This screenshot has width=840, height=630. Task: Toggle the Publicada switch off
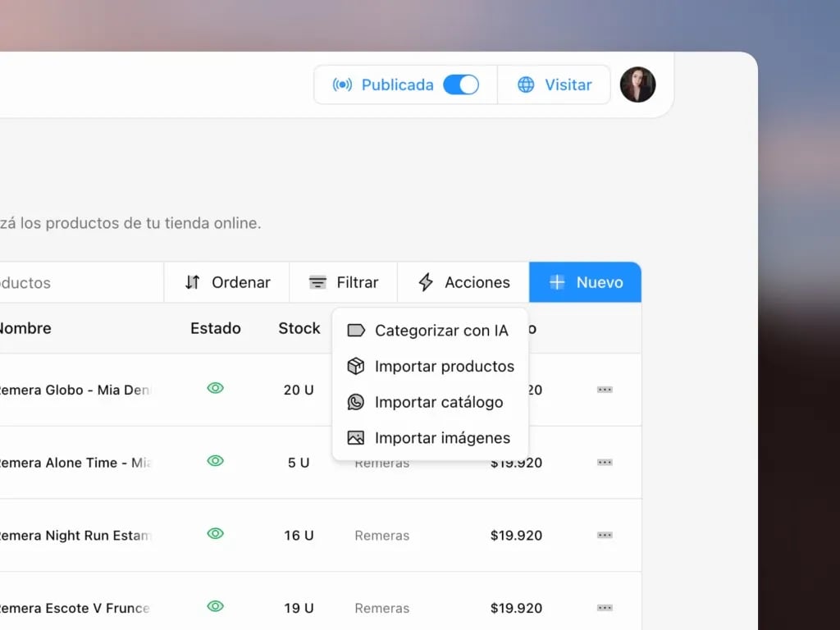461,84
